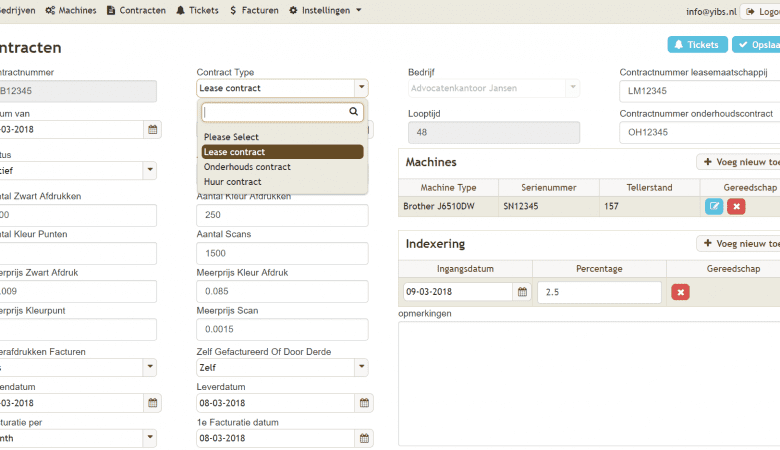Image resolution: width=780 pixels, height=450 pixels.
Task: Click the search icon in dropdown
Action: click(x=354, y=112)
